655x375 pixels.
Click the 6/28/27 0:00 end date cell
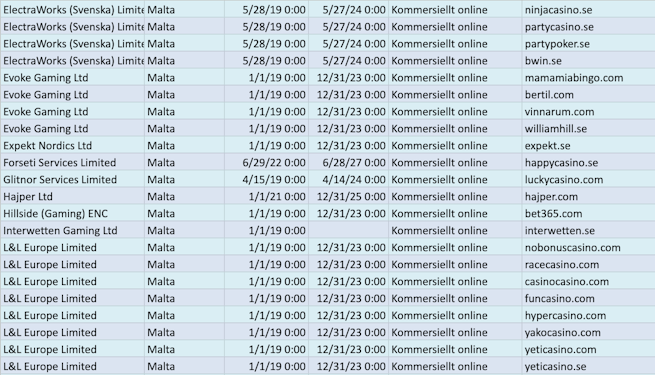pyautogui.click(x=348, y=162)
